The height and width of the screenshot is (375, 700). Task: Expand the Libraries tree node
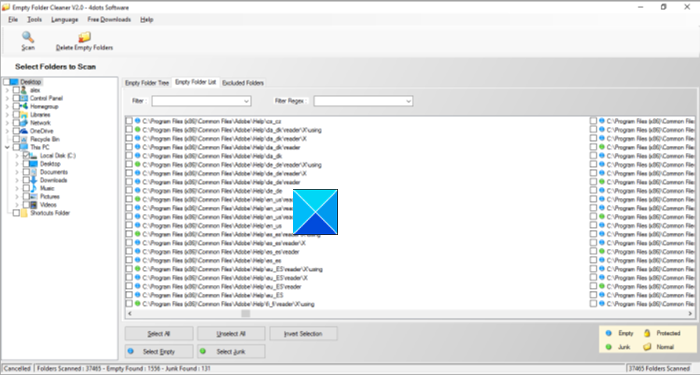tap(7, 115)
